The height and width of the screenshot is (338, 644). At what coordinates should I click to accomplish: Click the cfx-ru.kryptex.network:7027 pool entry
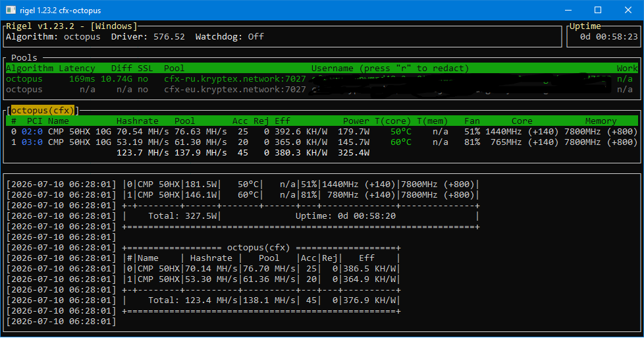click(x=235, y=78)
